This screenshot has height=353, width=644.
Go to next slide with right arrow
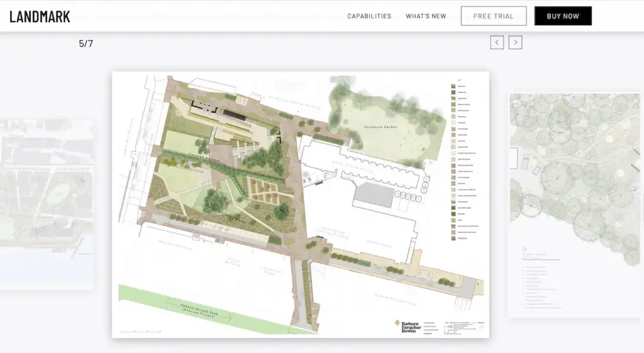tap(516, 42)
